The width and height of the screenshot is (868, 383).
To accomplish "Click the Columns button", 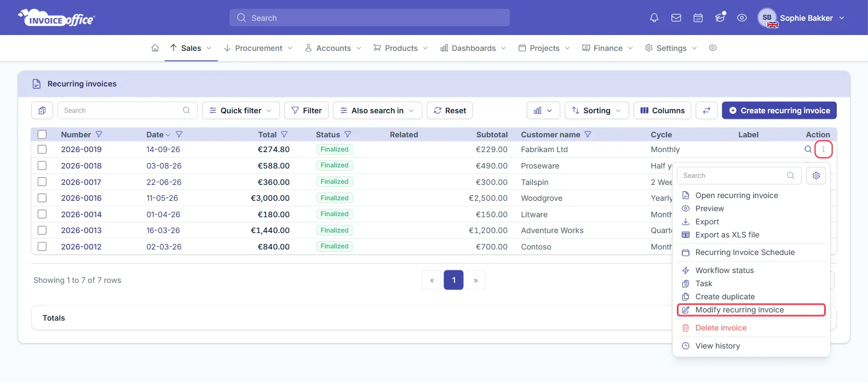I will [662, 111].
